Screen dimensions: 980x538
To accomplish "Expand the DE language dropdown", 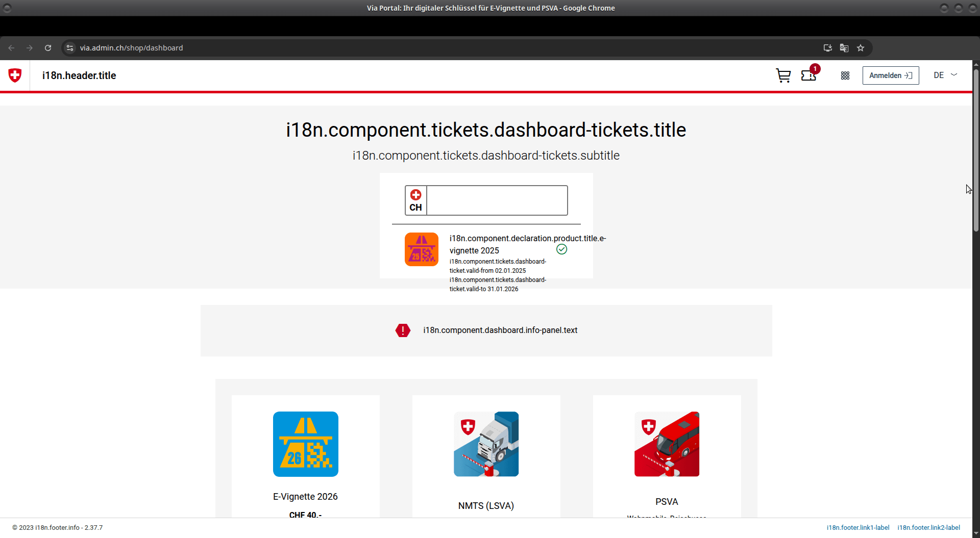I will [x=945, y=75].
